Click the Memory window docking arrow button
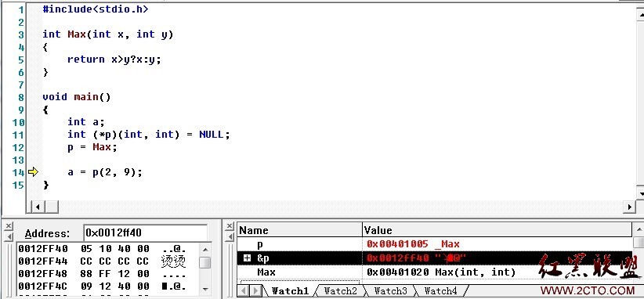The height and width of the screenshot is (299, 644). click(x=9, y=236)
